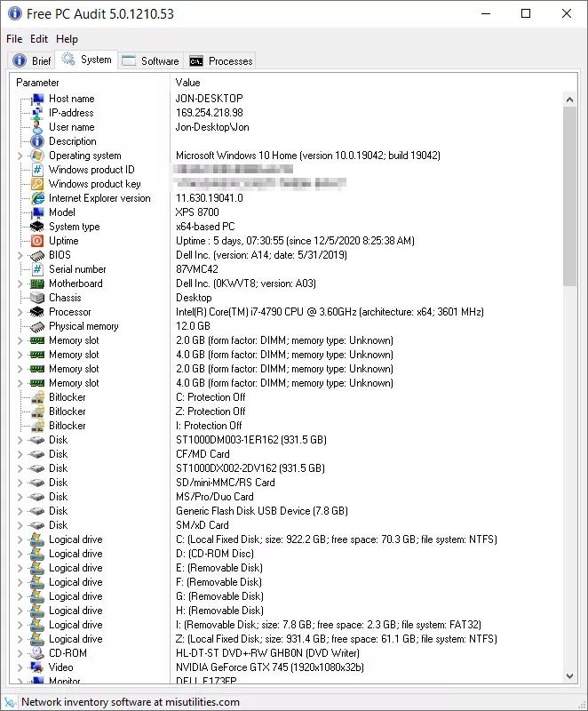Click the Video row icon
Screen dimensions: 588x711
pyautogui.click(x=37, y=667)
